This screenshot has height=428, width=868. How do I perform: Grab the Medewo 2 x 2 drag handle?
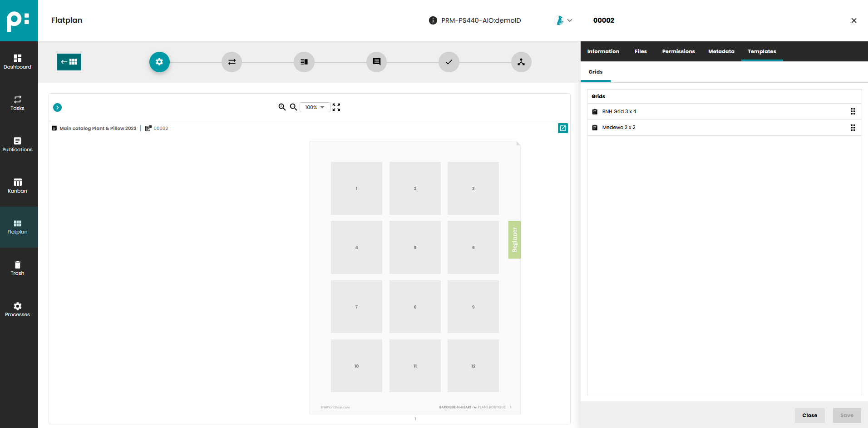(x=853, y=128)
